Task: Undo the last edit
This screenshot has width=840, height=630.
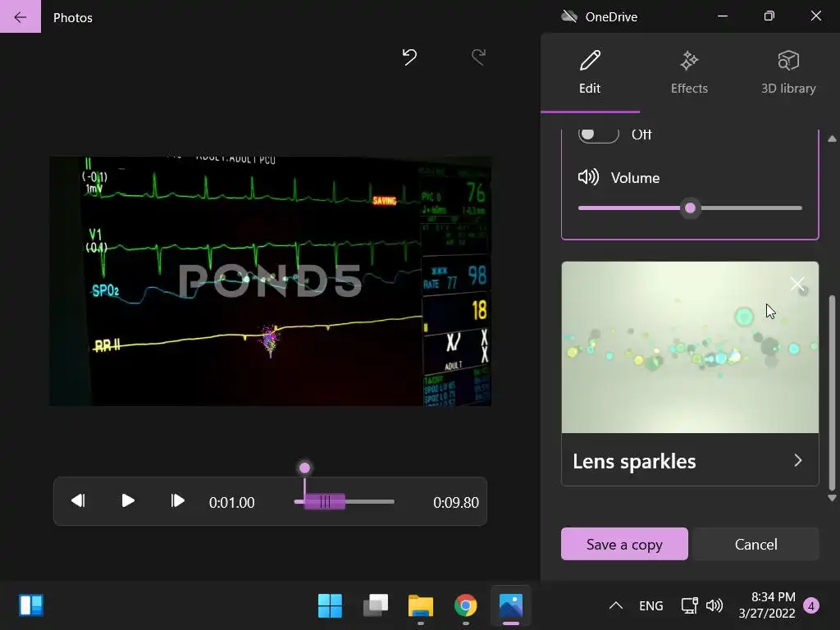Action: (x=410, y=57)
